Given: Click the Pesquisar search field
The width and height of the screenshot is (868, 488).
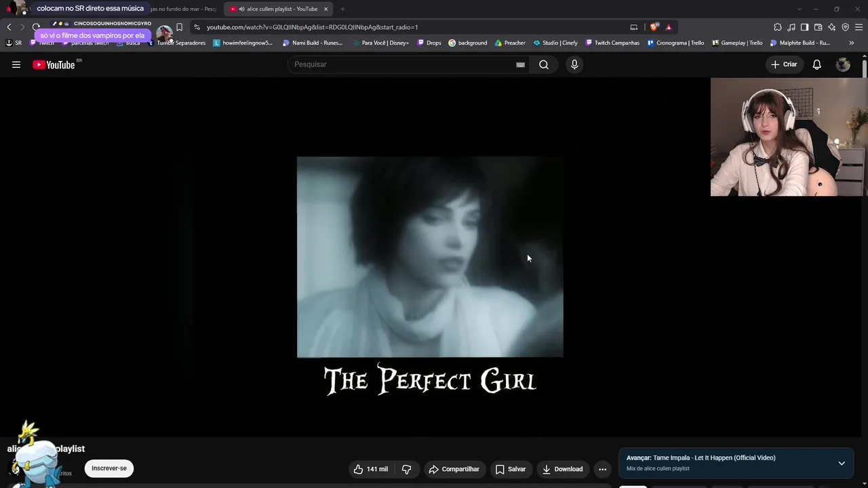Looking at the screenshot, I should [403, 64].
